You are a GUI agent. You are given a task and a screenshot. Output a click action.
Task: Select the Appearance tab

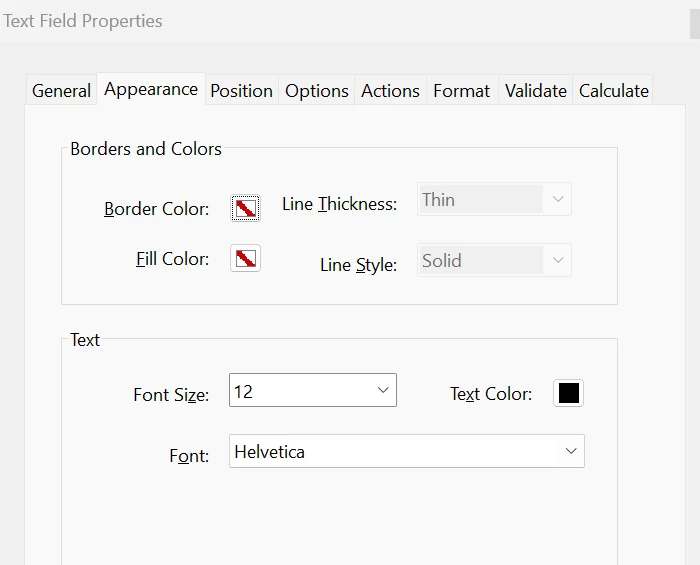151,89
